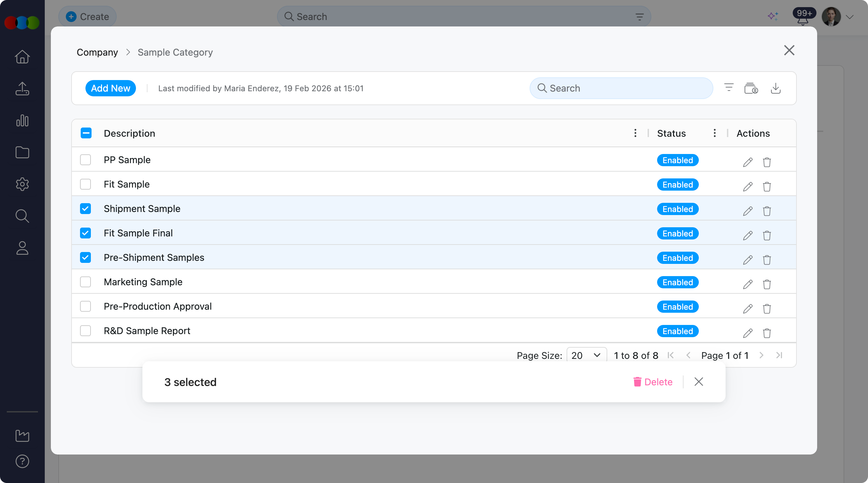Export the list via the download icon
The width and height of the screenshot is (868, 483).
pos(776,88)
